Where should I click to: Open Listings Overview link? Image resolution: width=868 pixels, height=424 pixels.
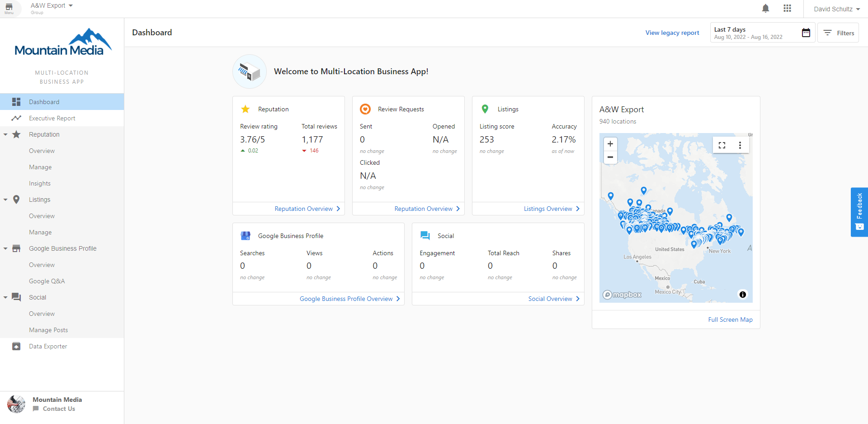552,209
